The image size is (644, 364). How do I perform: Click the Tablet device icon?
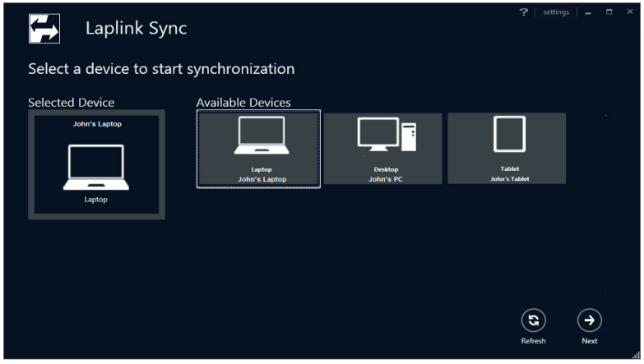pos(509,134)
